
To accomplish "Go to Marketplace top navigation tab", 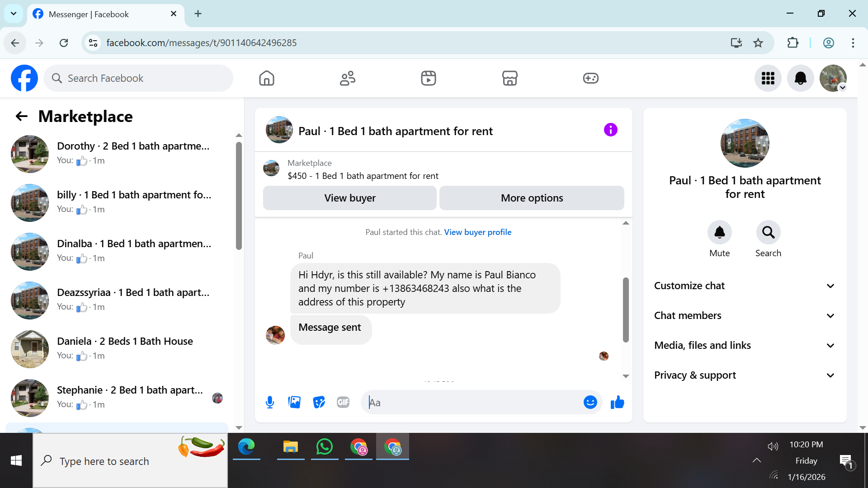I will click(x=509, y=78).
